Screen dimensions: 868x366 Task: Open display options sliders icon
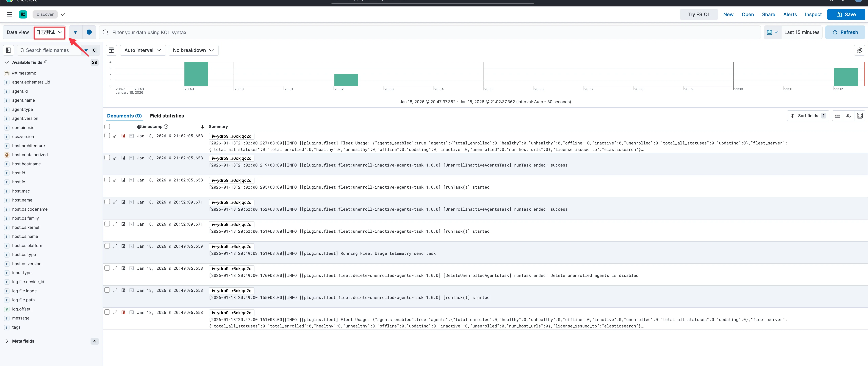coord(849,116)
